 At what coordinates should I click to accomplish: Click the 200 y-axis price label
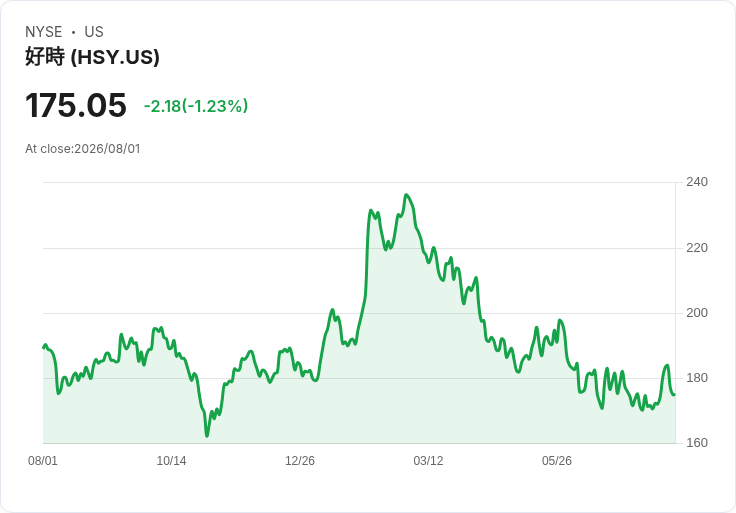(697, 313)
